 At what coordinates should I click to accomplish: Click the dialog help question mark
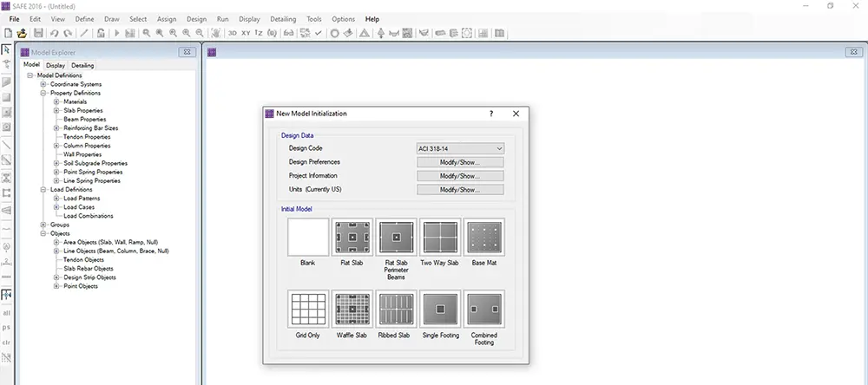point(491,114)
